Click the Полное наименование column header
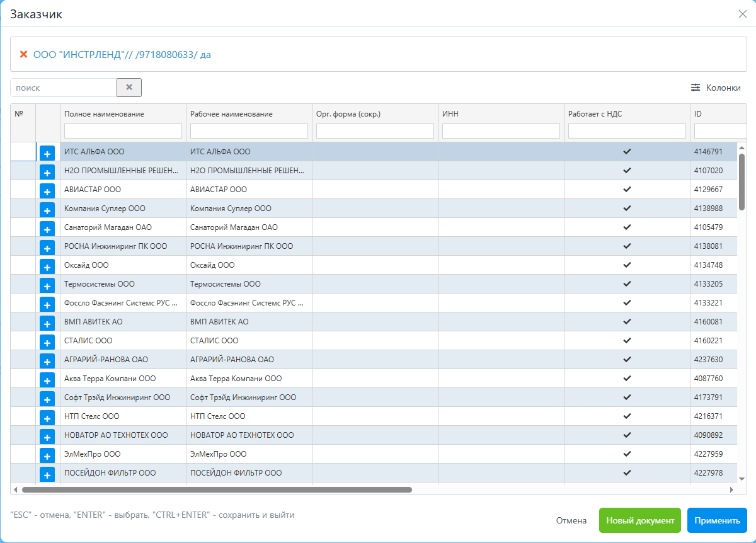 click(x=104, y=114)
